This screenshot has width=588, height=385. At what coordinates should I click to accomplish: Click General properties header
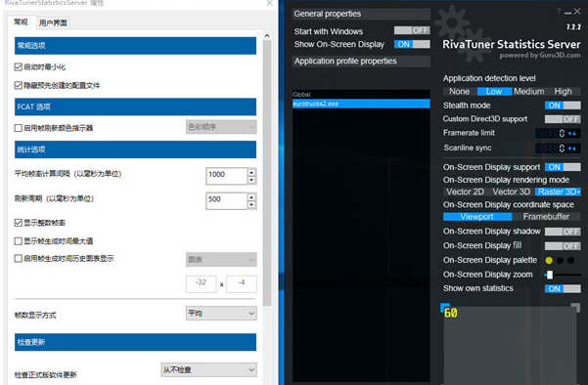point(361,14)
